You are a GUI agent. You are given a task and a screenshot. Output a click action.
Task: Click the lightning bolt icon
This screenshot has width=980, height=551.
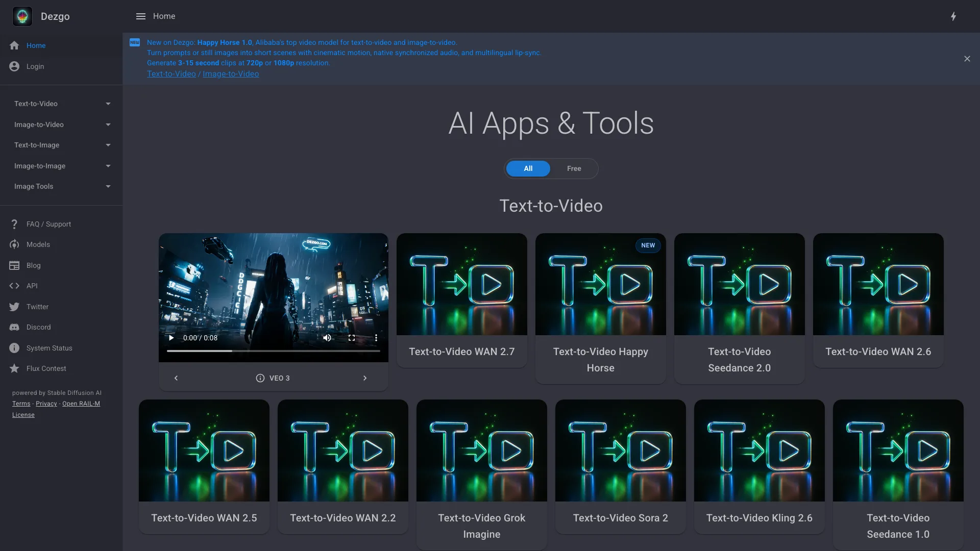coord(953,16)
